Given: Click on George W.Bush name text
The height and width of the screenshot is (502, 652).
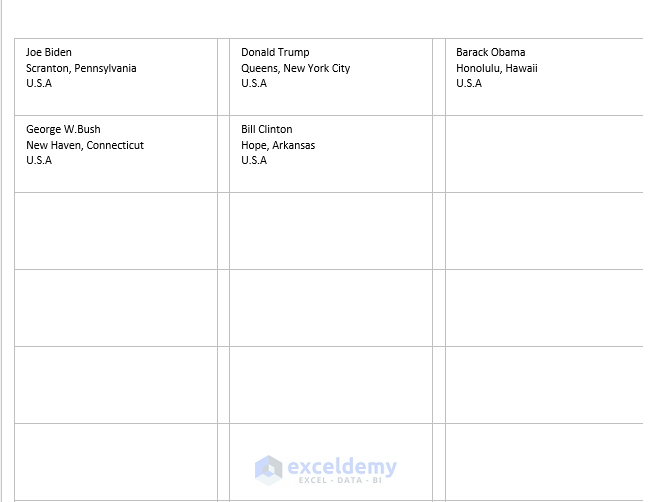Looking at the screenshot, I should tap(63, 129).
